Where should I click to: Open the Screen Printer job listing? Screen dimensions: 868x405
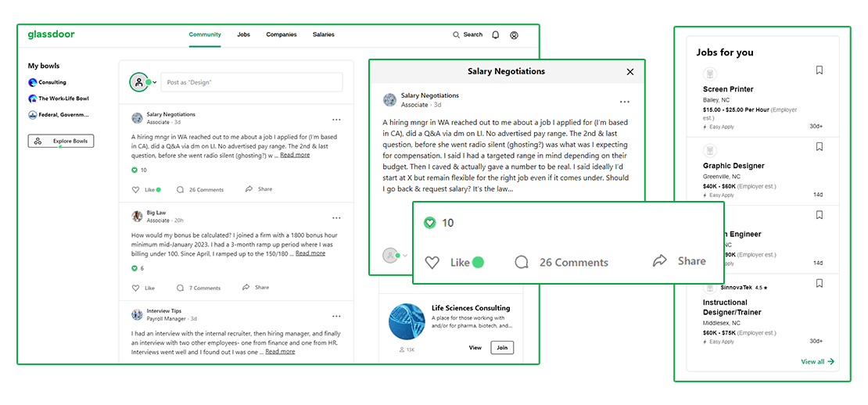(728, 89)
